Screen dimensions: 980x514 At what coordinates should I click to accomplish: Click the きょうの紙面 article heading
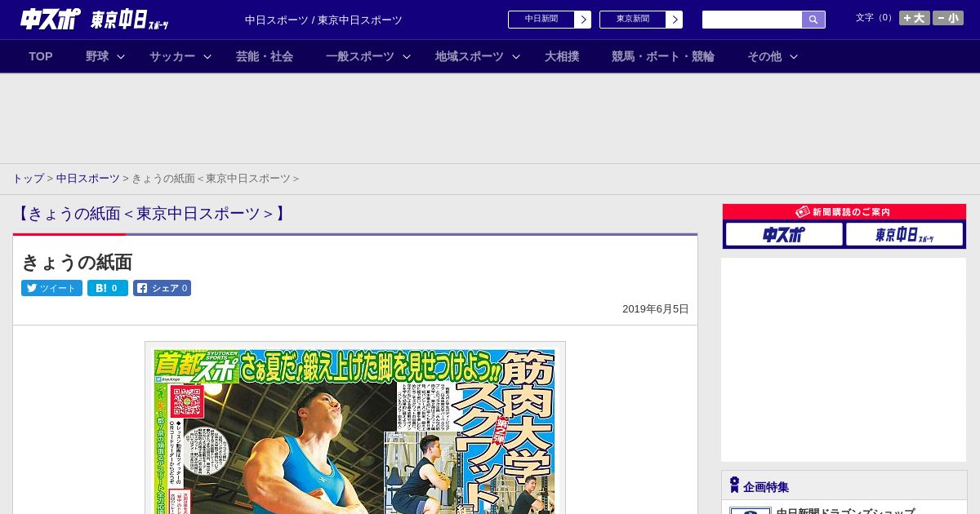77,263
